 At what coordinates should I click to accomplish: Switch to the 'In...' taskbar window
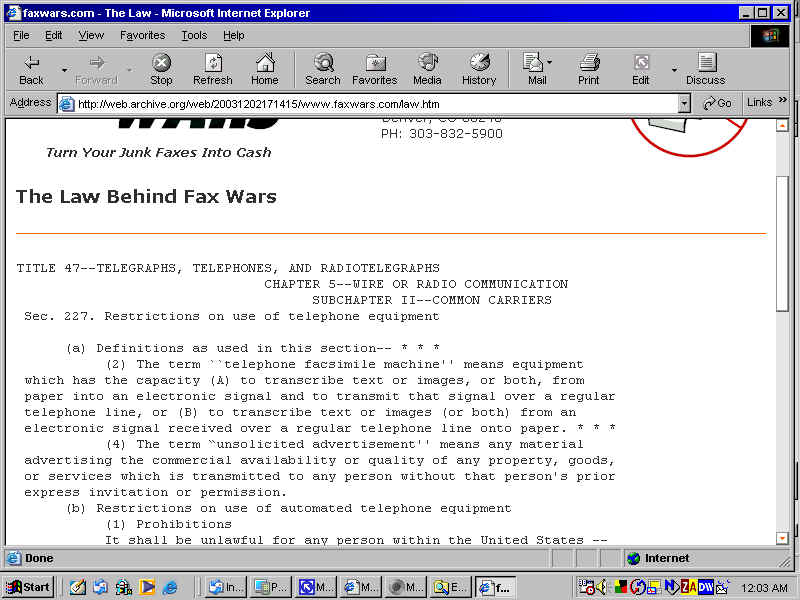point(226,587)
